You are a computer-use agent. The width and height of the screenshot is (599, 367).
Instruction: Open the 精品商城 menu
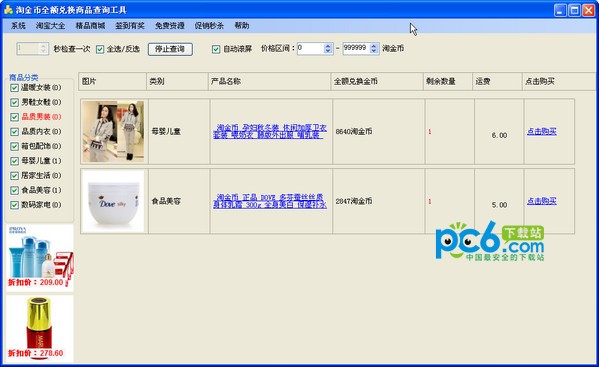tap(90, 26)
